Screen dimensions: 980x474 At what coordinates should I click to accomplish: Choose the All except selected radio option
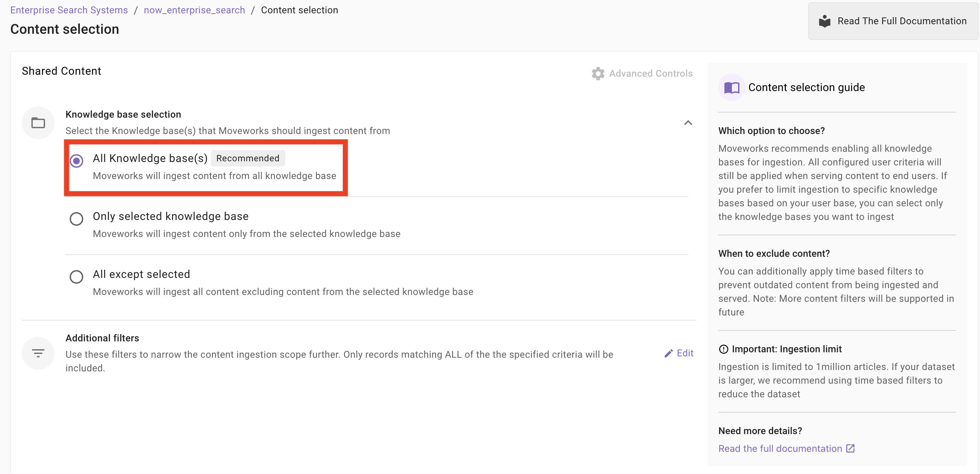(76, 277)
